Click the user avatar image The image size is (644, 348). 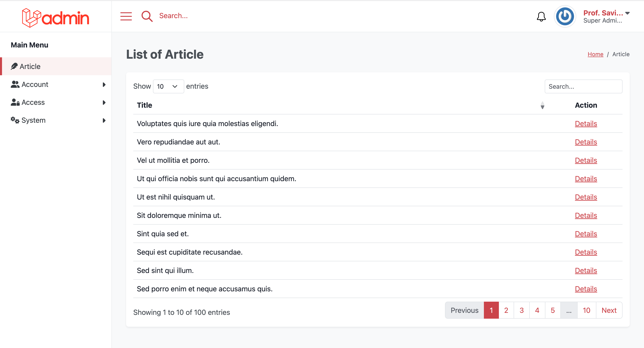pyautogui.click(x=565, y=17)
